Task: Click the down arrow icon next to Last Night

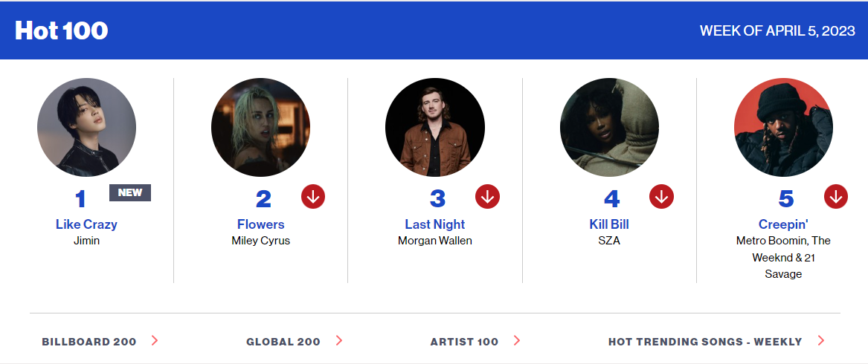Action: [x=487, y=197]
